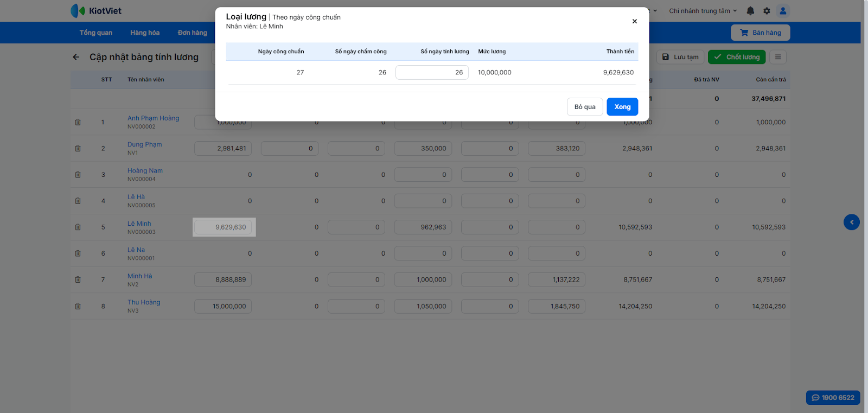The height and width of the screenshot is (413, 868).
Task: Open user account avatar icon
Action: click(x=782, y=11)
